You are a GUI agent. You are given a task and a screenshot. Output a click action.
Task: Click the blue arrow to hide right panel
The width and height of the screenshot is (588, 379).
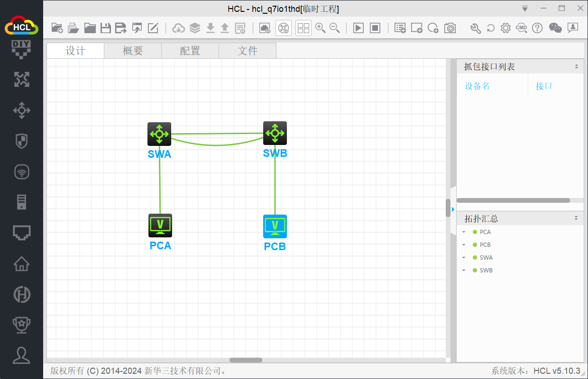pyautogui.click(x=453, y=209)
